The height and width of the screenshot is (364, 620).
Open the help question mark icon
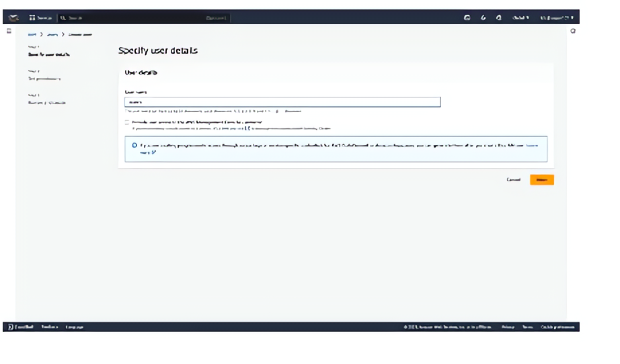(498, 17)
